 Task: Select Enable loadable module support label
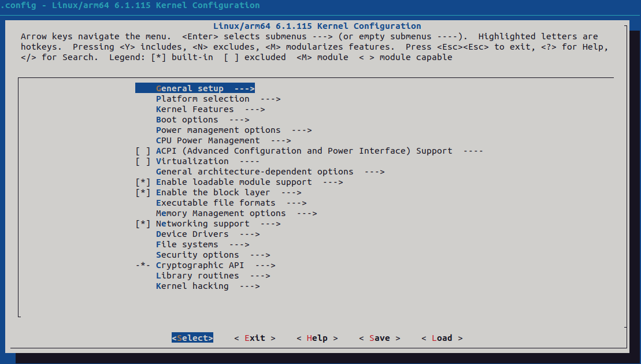[234, 182]
